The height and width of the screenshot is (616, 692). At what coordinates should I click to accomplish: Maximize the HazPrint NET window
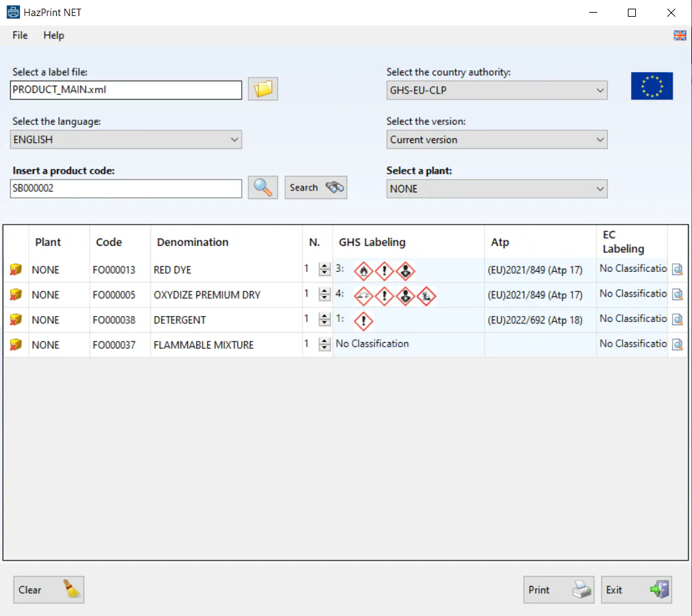coord(631,13)
